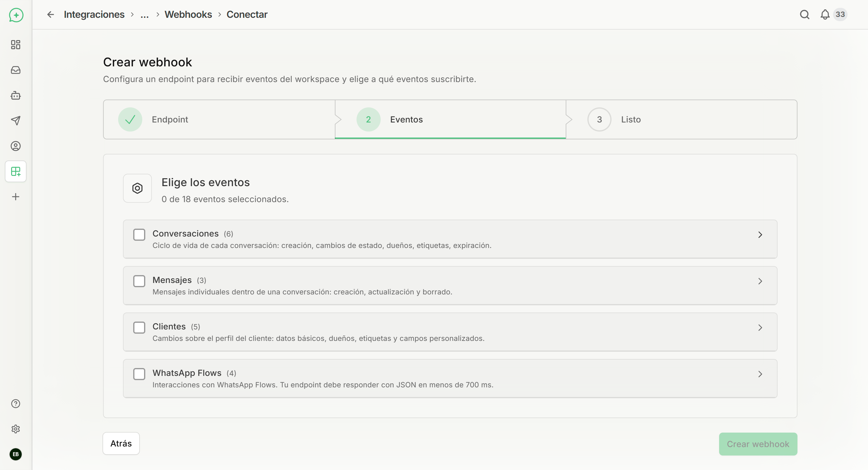Click the back arrow in header
The image size is (868, 470).
pos(51,14)
